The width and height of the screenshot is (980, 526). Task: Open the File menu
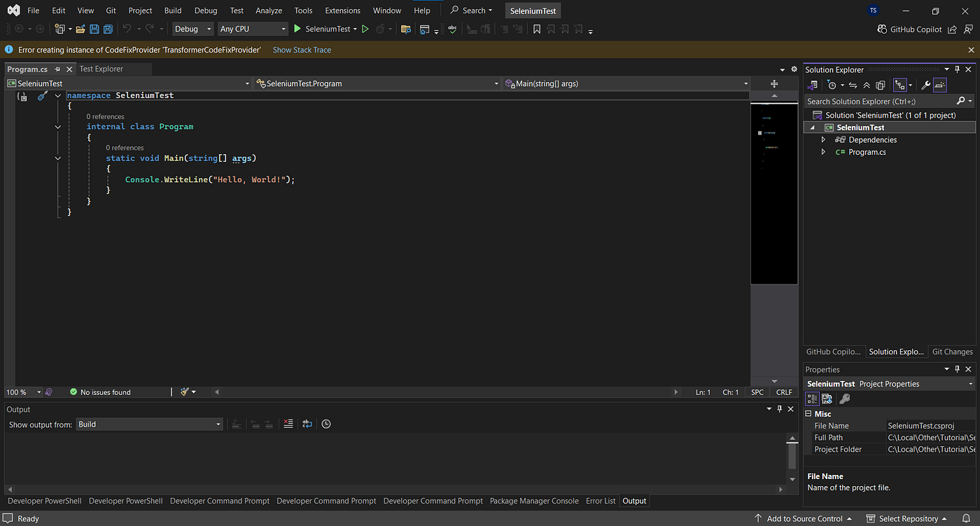[33, 11]
